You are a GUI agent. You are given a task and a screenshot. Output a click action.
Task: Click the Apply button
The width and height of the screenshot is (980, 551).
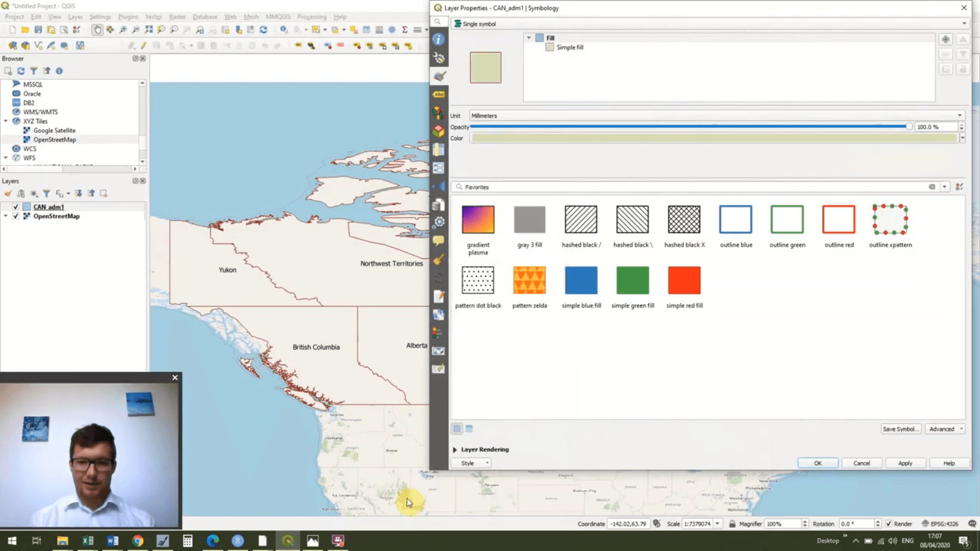(x=905, y=463)
